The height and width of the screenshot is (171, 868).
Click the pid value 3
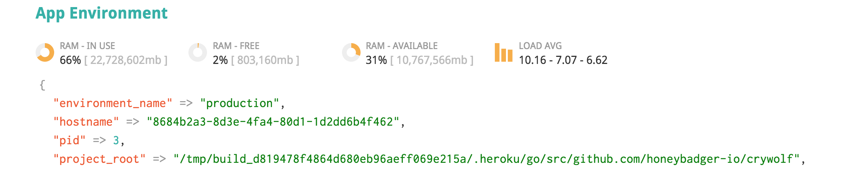[116, 141]
